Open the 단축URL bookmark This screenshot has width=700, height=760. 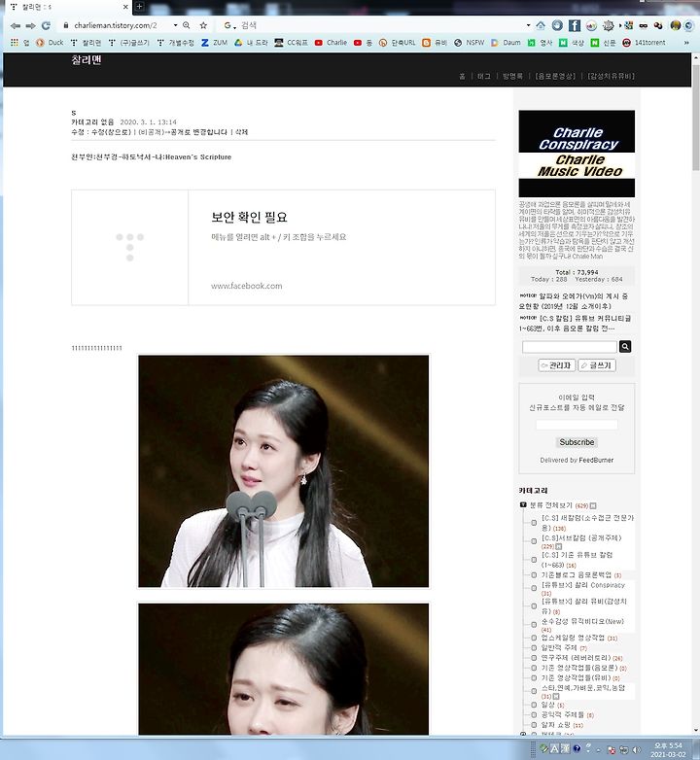coord(398,43)
